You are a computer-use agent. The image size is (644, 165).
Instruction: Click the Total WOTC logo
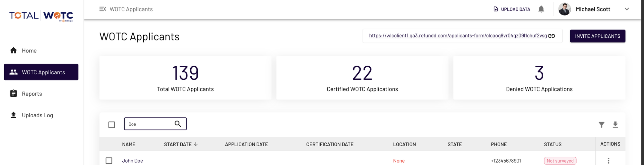click(41, 16)
